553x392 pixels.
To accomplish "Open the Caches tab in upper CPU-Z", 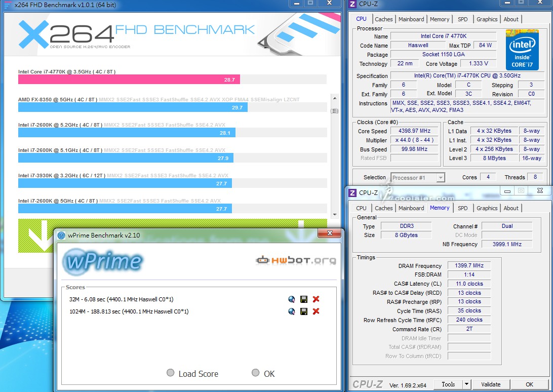I will point(383,19).
